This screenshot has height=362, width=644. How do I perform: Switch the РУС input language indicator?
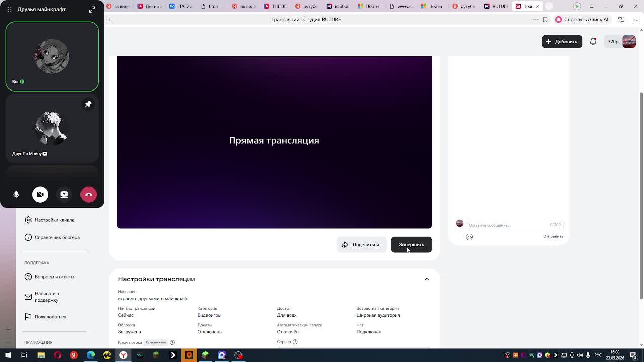click(598, 355)
